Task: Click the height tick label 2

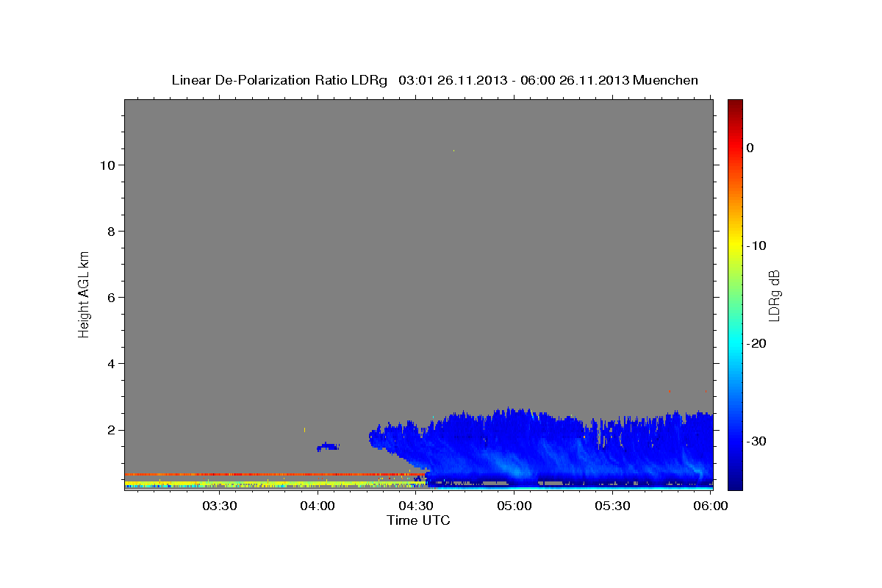Action: click(x=110, y=430)
